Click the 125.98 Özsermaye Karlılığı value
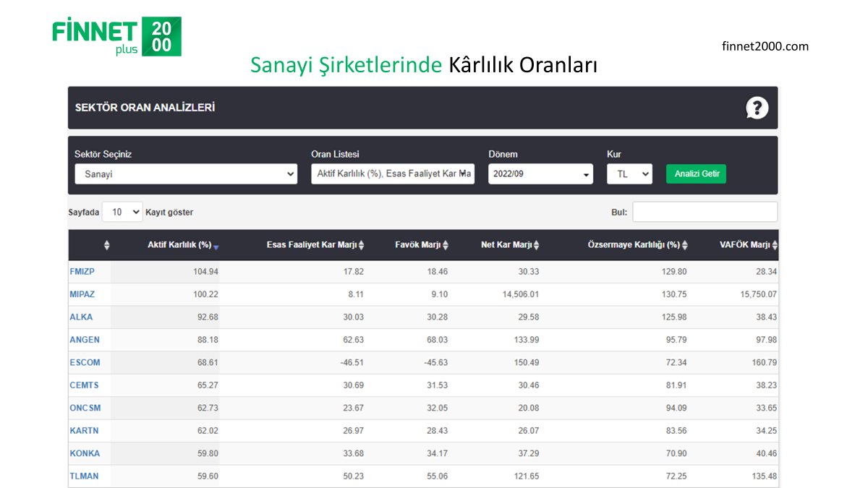The width and height of the screenshot is (868, 488). pos(674,317)
